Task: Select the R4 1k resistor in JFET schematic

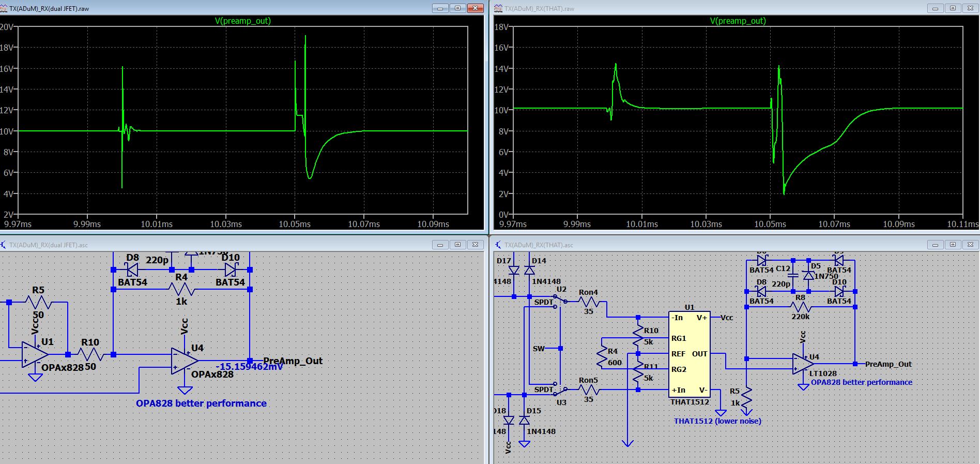Action: click(181, 289)
